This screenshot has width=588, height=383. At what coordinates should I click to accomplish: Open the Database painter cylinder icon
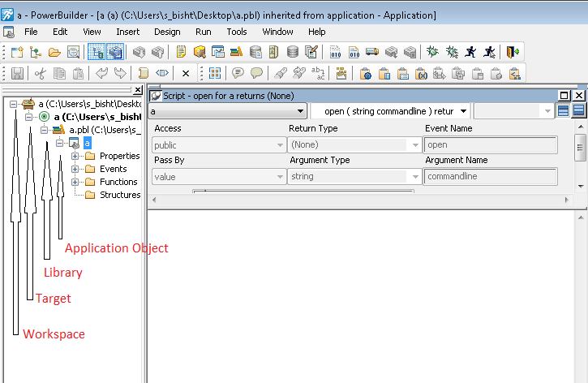[293, 52]
